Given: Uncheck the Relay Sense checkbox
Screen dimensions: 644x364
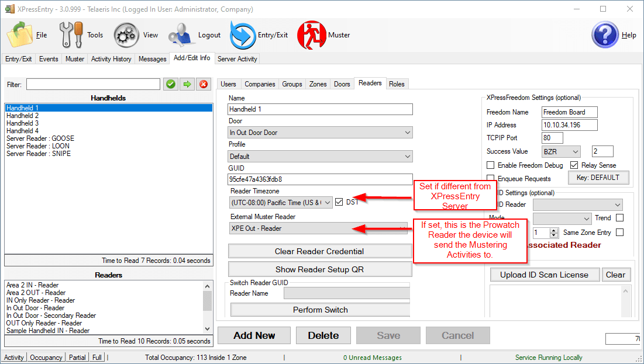Looking at the screenshot, I should click(574, 165).
